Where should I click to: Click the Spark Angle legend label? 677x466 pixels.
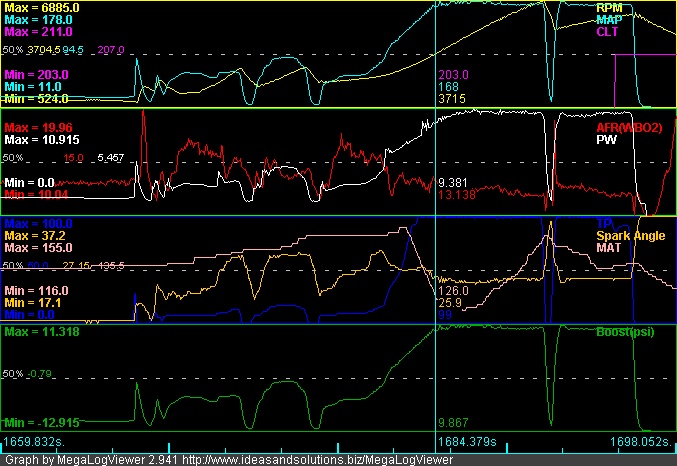[x=631, y=236]
